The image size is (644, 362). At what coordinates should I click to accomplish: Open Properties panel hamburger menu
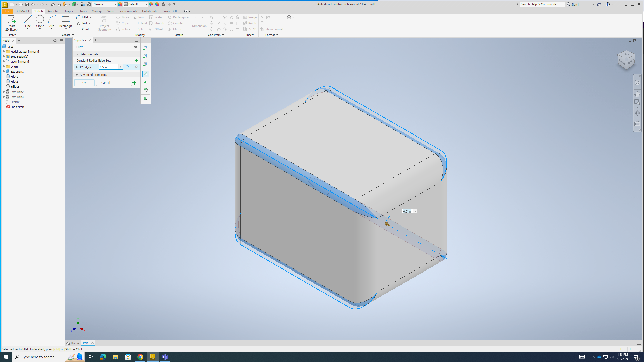[136, 40]
